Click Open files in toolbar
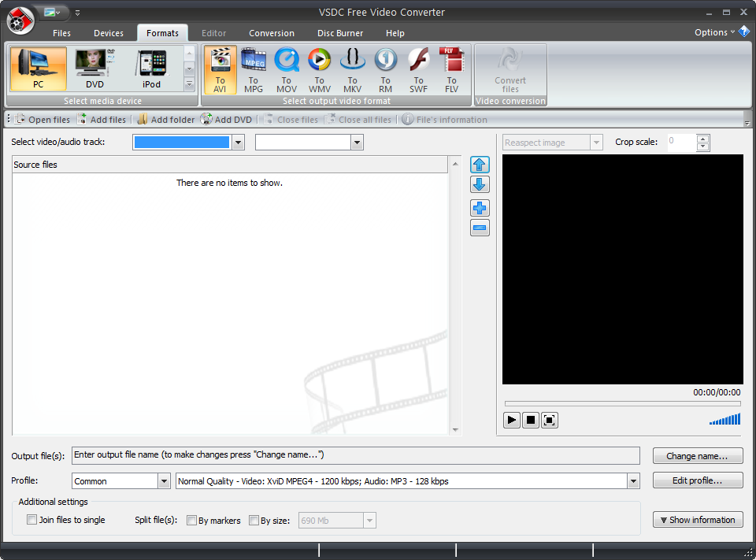756x560 pixels. point(43,120)
